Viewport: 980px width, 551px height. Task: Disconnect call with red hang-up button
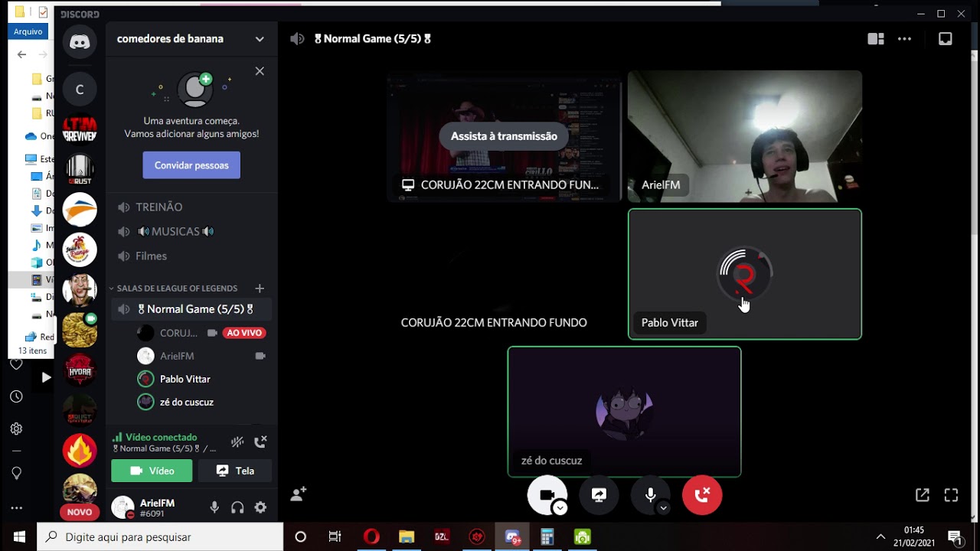(x=702, y=495)
